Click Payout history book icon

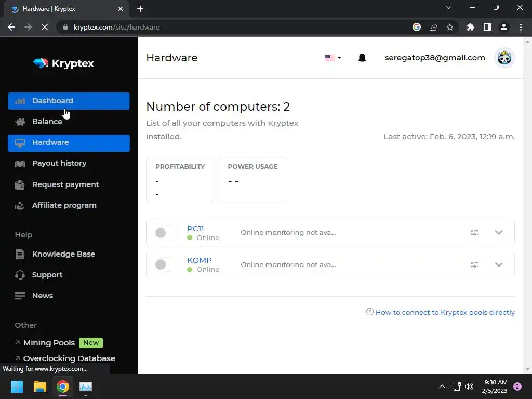click(x=20, y=164)
